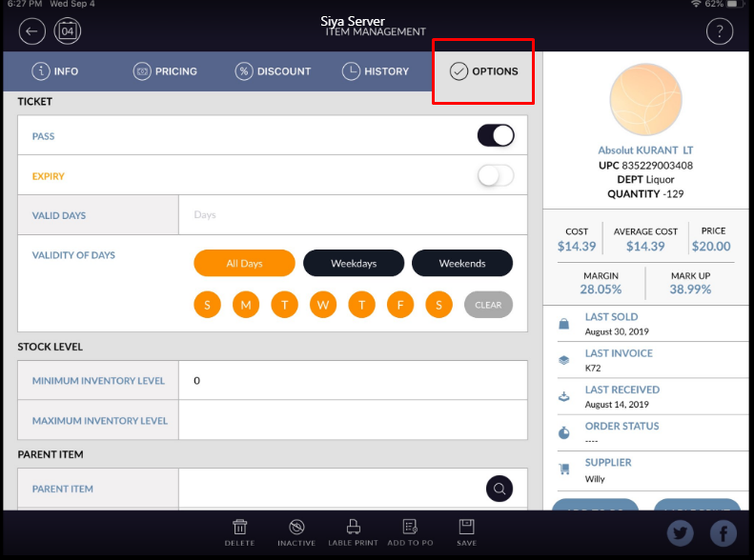Enable the Expiry toggle switch
Viewport: 754px width, 560px height.
coord(496,176)
